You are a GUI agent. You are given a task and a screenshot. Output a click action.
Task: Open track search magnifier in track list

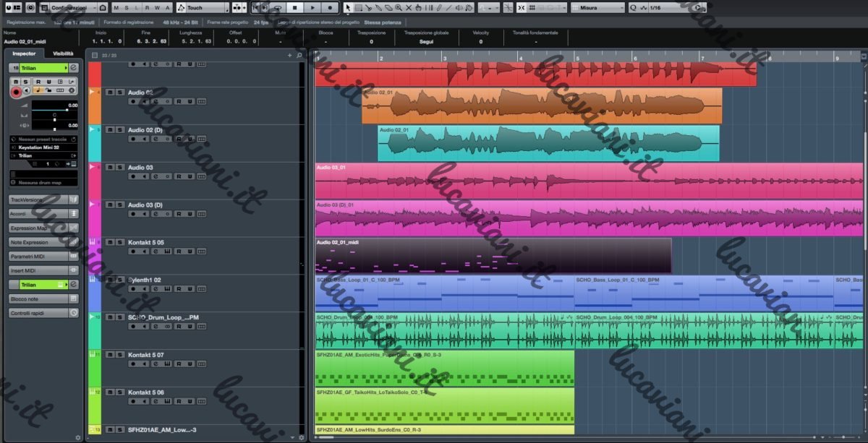(x=300, y=55)
